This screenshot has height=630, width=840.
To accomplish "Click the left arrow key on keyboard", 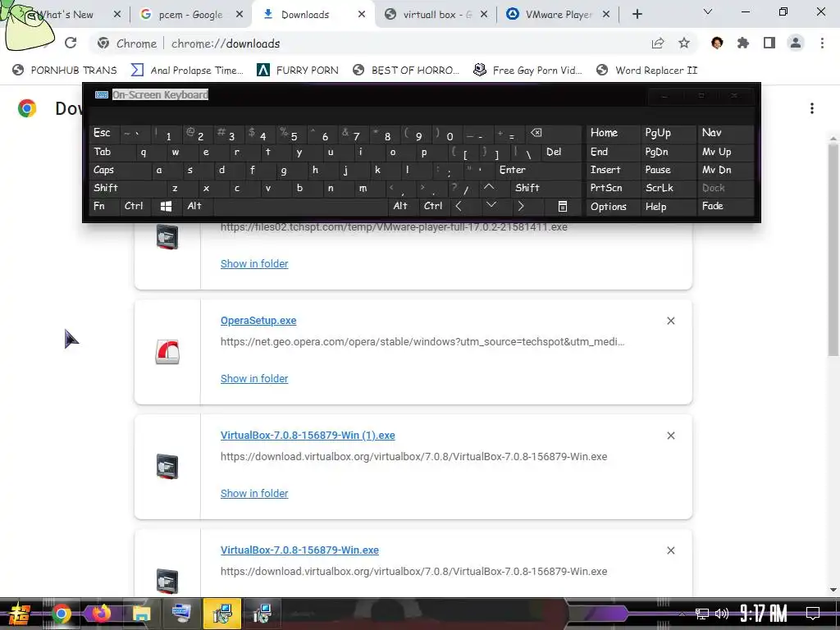I will pyautogui.click(x=459, y=206).
